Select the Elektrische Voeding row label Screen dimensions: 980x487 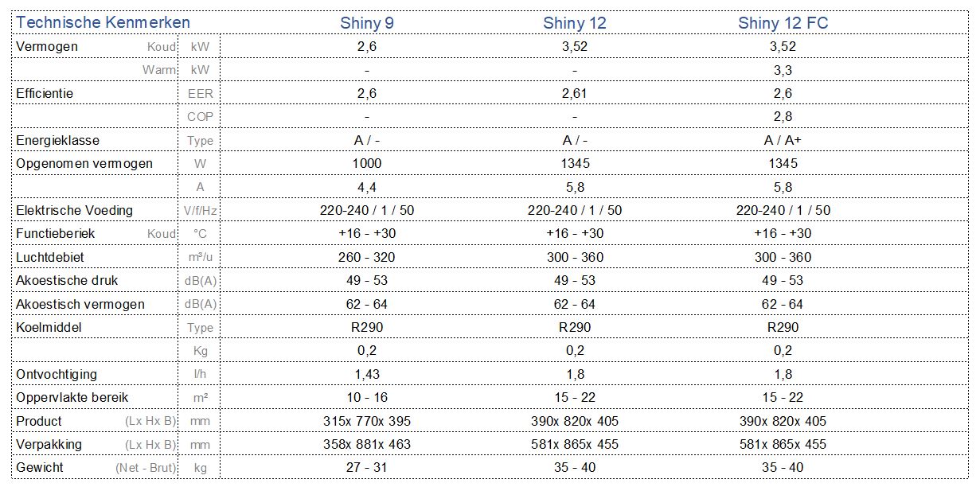tap(75, 210)
